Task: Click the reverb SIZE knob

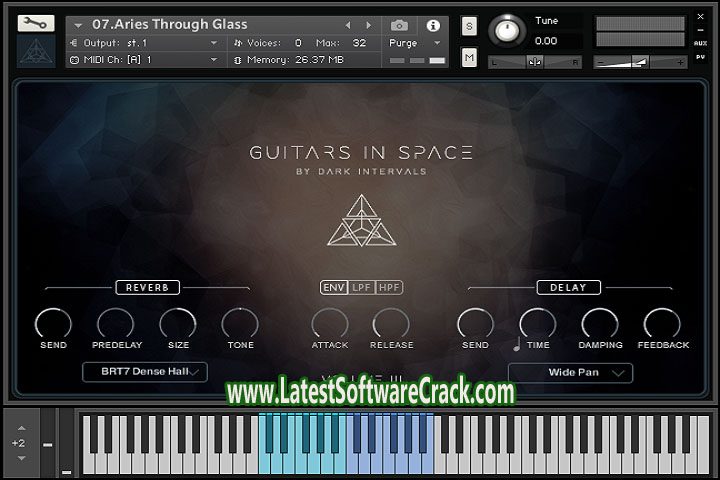Action: [178, 324]
